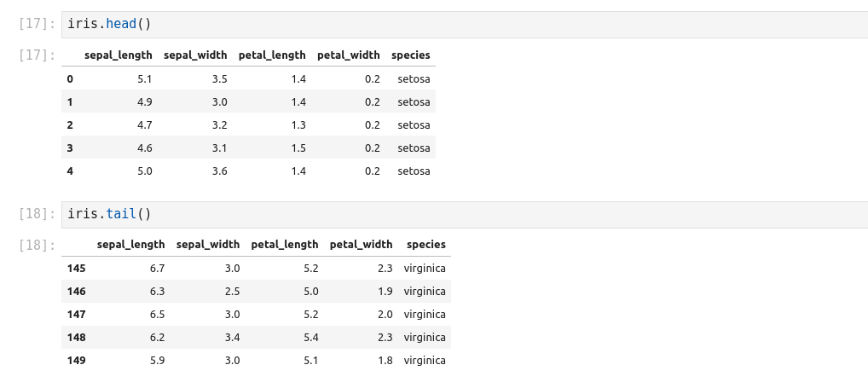This screenshot has height=388, width=868.
Task: Click petal_length header in the tail table
Action: coord(285,245)
